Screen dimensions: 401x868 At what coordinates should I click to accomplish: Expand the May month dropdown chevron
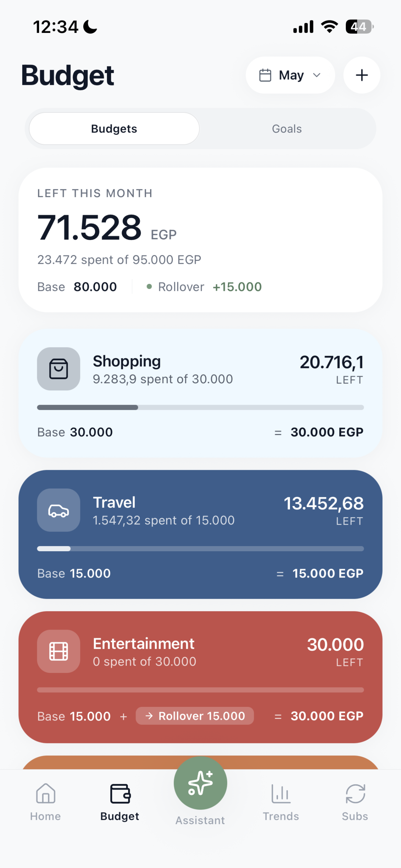(x=317, y=75)
